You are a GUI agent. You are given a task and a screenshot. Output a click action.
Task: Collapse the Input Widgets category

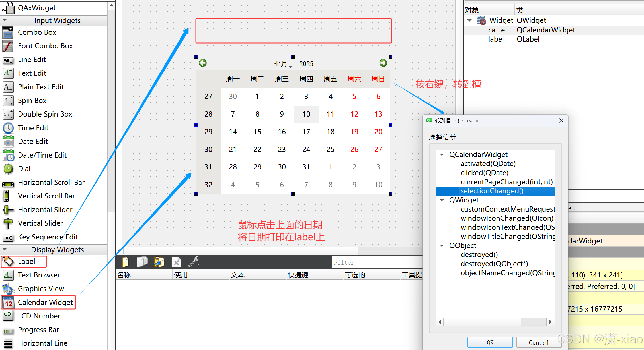4,20
